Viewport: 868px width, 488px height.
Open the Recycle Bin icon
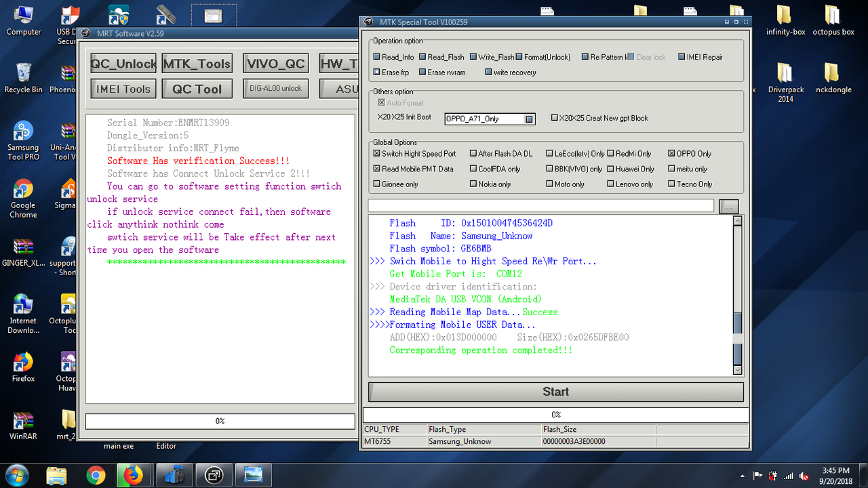click(x=23, y=78)
